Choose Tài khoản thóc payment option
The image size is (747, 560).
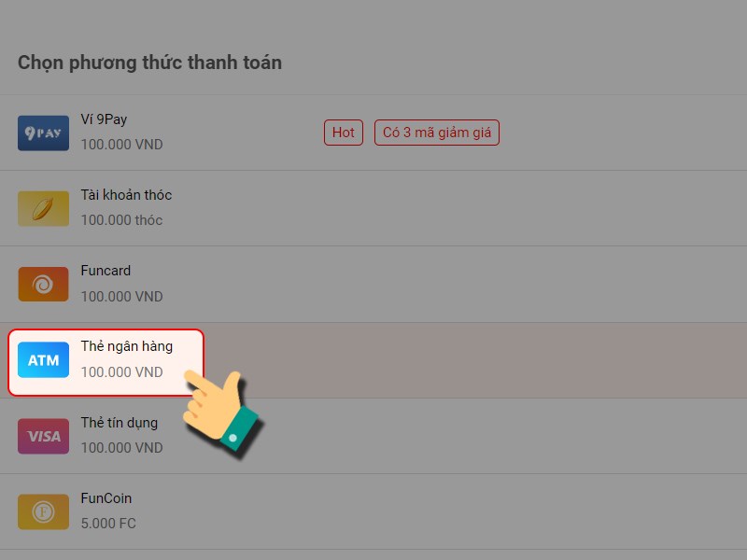click(126, 195)
